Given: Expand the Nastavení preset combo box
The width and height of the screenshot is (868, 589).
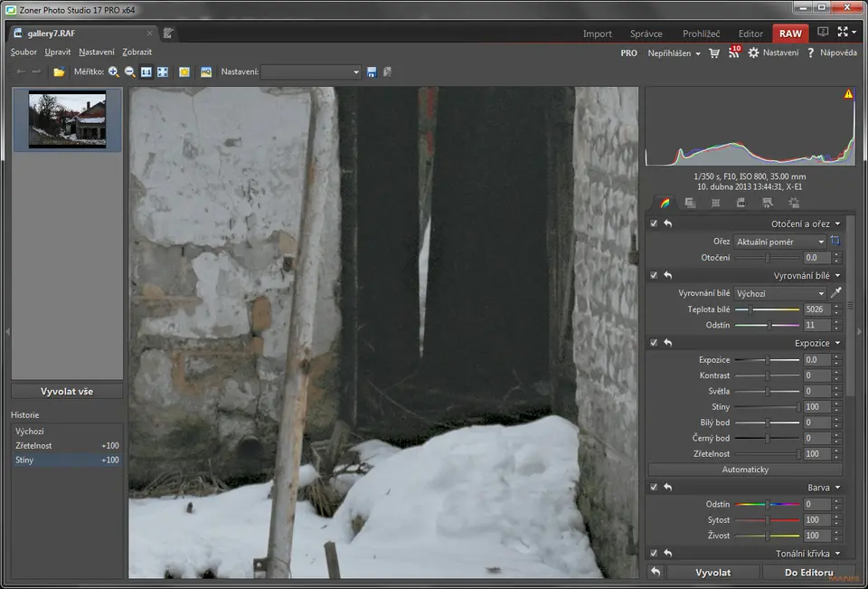Looking at the screenshot, I should (x=312, y=71).
